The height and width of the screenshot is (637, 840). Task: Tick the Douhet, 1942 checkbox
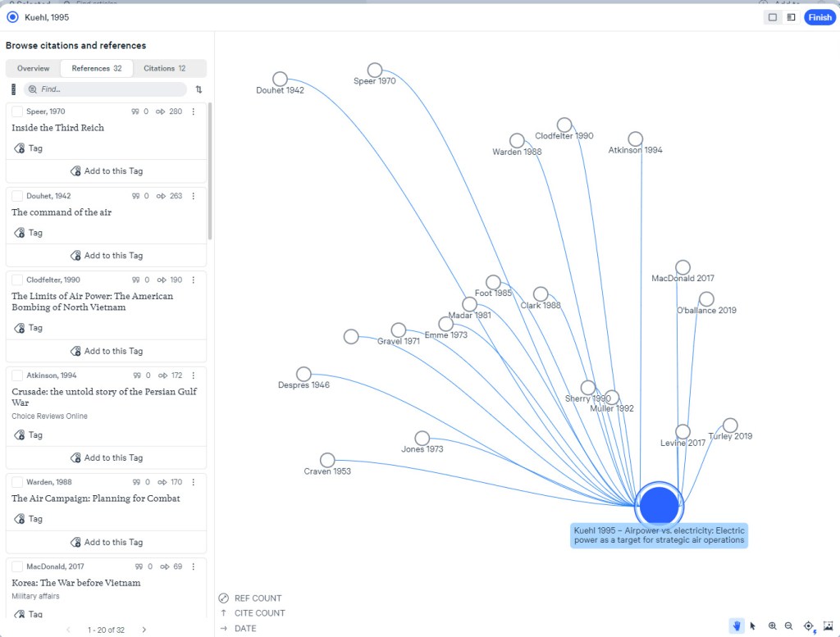[x=17, y=196]
